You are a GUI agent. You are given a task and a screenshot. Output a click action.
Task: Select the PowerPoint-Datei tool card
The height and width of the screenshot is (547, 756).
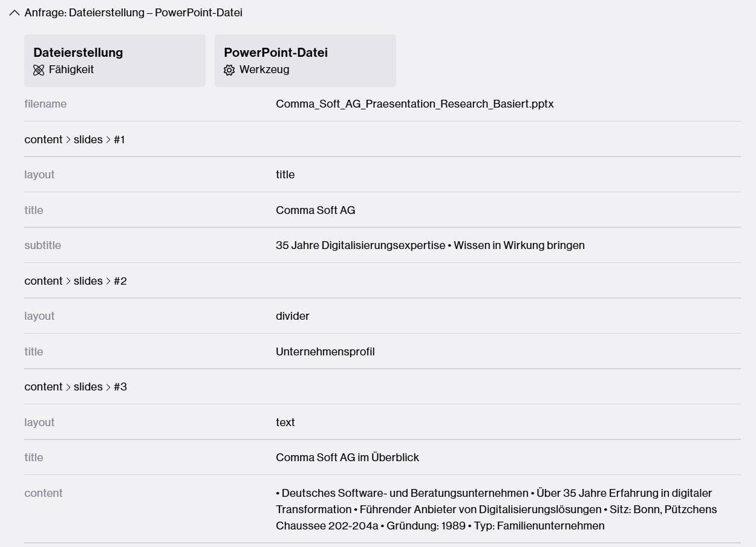click(305, 60)
